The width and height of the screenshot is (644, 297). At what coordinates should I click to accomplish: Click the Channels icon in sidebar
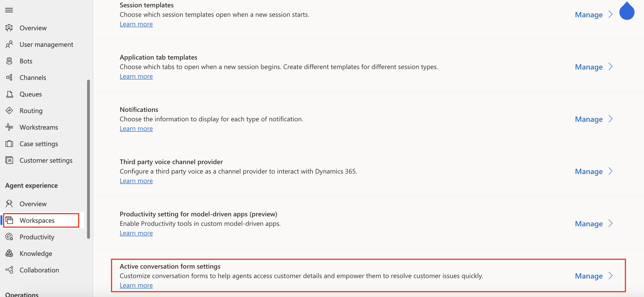pos(9,77)
